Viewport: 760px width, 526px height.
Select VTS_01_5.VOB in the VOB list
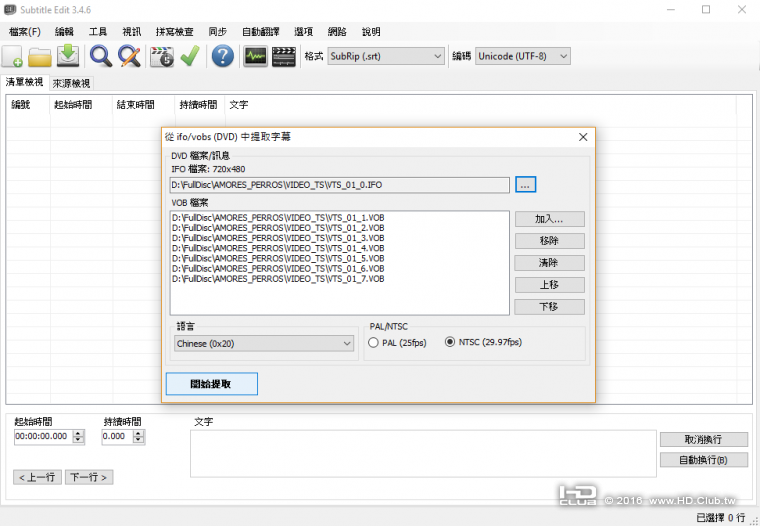click(278, 258)
